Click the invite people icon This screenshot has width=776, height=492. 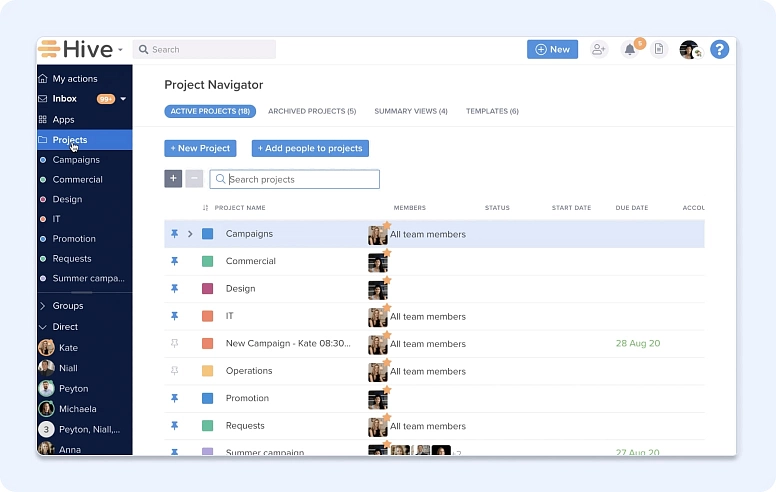(x=599, y=49)
